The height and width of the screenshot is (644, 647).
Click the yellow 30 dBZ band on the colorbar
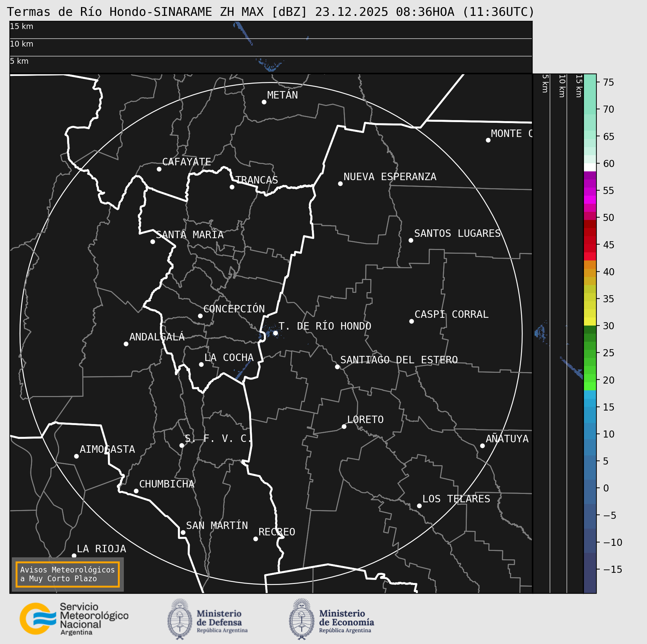coord(590,321)
